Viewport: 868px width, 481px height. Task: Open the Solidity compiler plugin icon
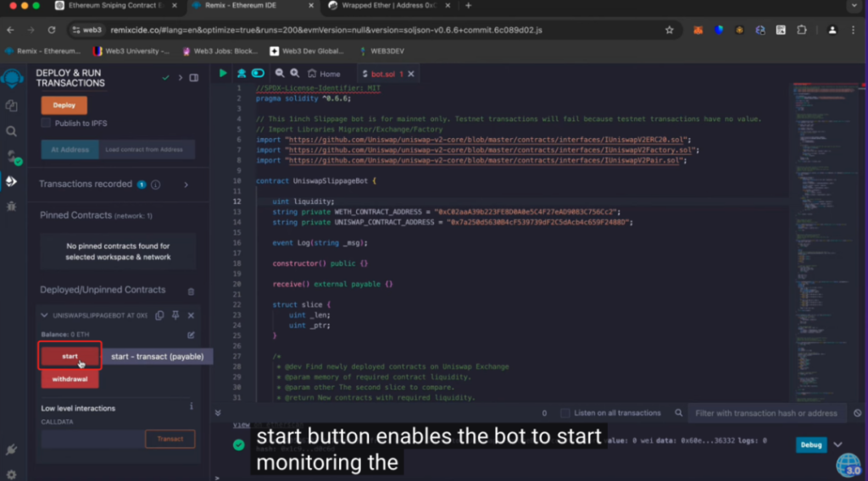pyautogui.click(x=12, y=157)
